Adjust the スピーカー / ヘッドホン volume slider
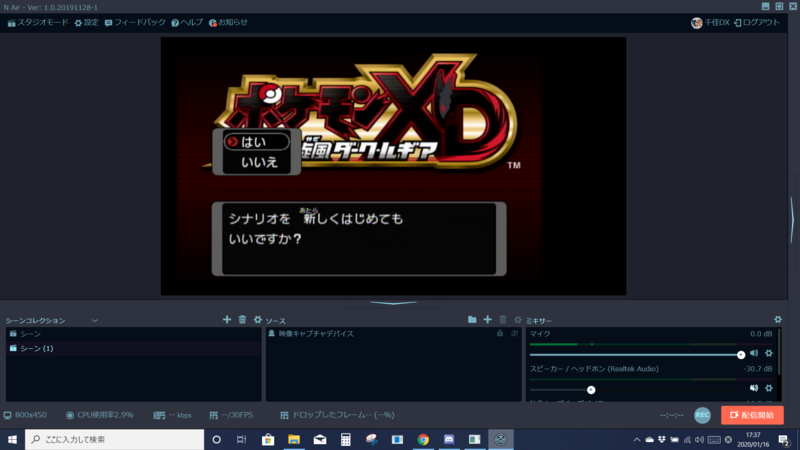The width and height of the screenshot is (800, 450). [x=635, y=390]
